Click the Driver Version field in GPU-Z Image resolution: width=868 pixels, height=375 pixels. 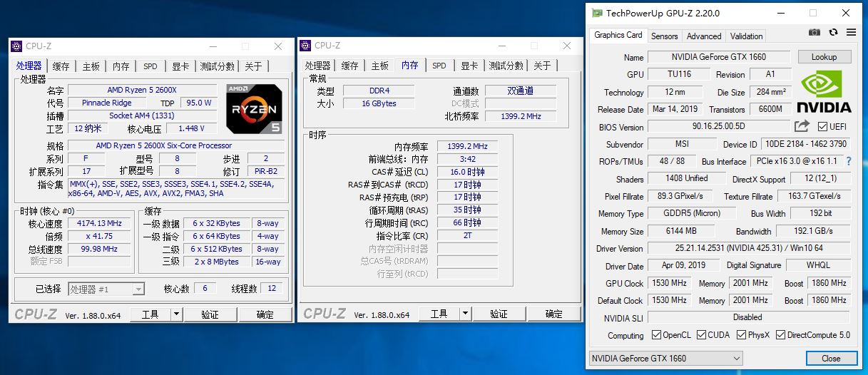pos(749,248)
